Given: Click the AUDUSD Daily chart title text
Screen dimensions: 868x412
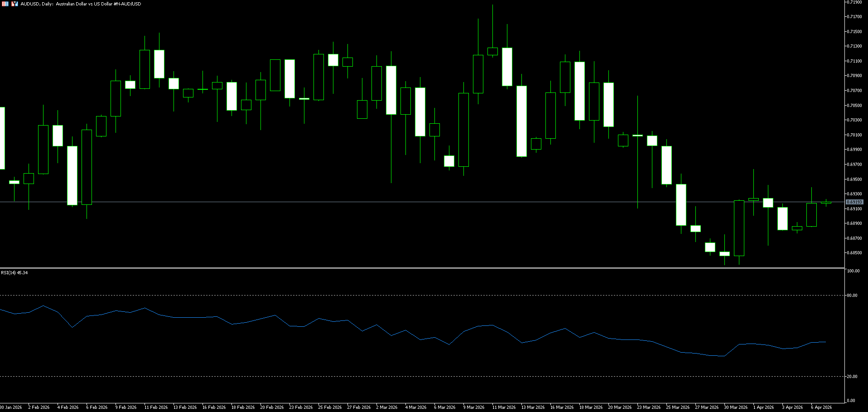Looking at the screenshot, I should click(x=81, y=4).
